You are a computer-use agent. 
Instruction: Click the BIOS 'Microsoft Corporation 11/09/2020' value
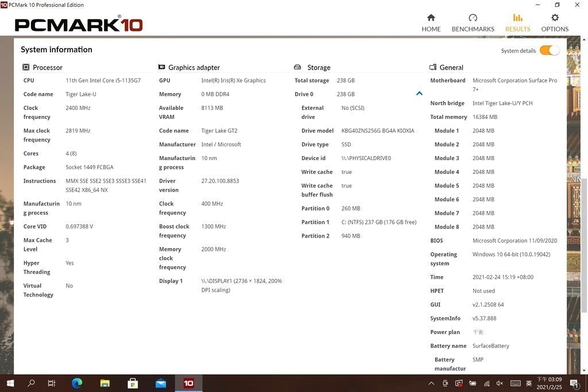pos(514,240)
